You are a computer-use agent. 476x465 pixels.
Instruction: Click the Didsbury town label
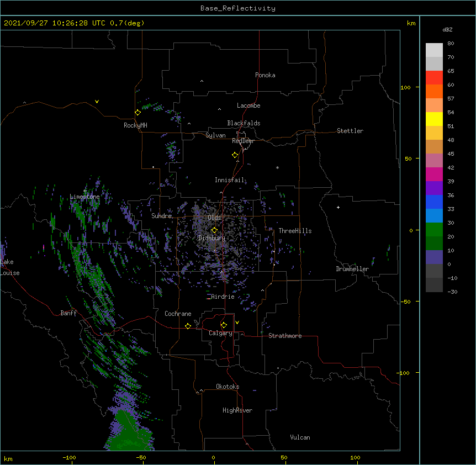[x=211, y=238]
